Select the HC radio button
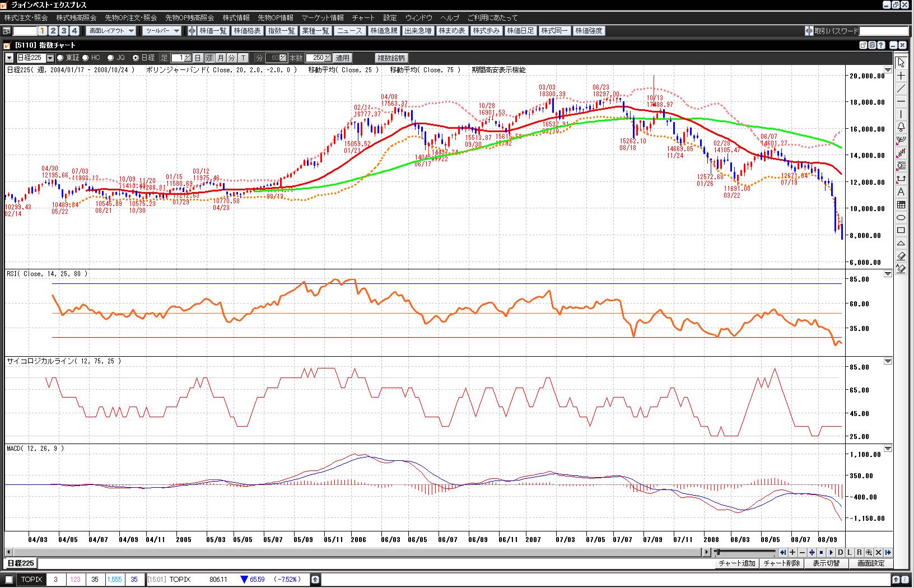 tap(86, 58)
